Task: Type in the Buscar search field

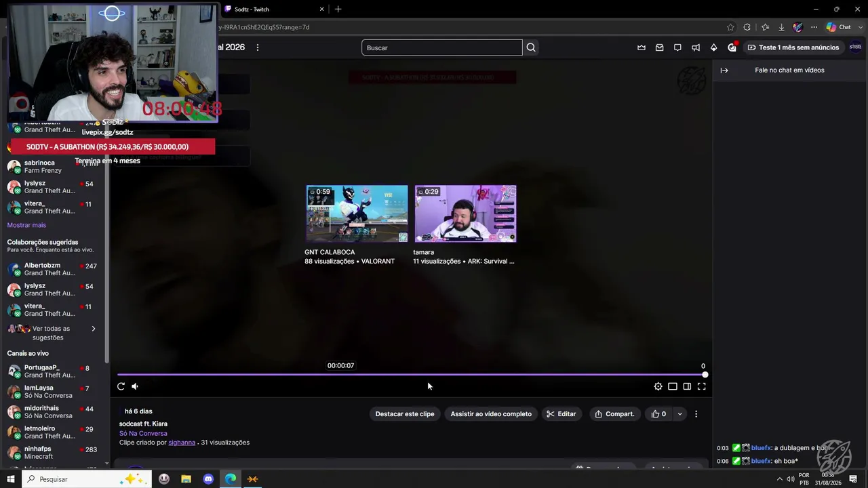Action: (x=442, y=47)
